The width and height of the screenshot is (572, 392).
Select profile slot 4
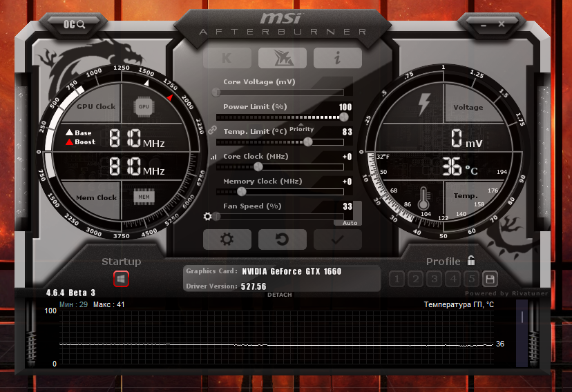453,280
